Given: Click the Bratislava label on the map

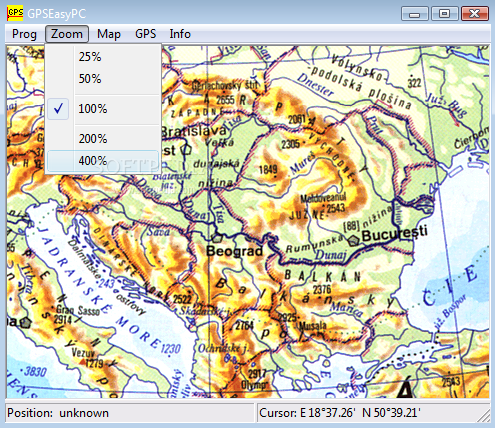Looking at the screenshot, I should click(x=194, y=131).
